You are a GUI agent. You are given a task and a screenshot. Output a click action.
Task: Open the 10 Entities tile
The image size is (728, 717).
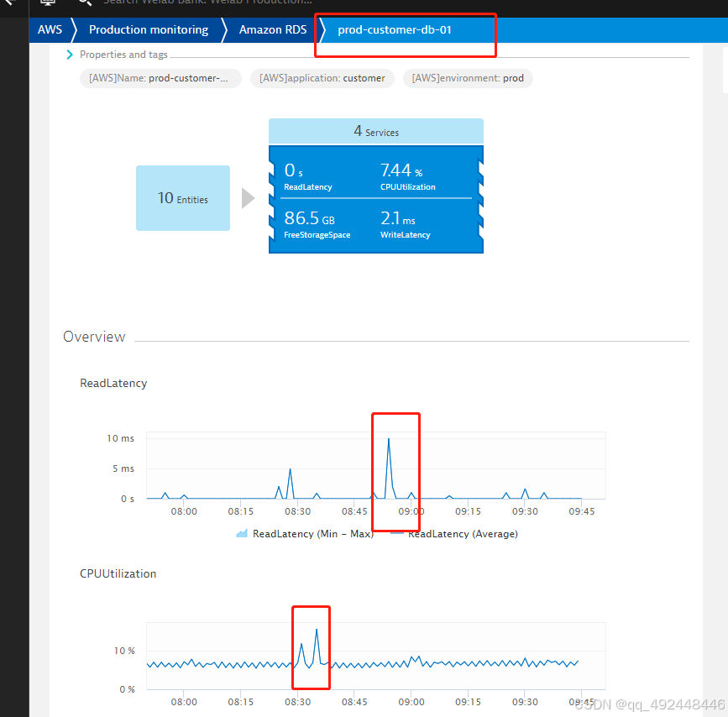pyautogui.click(x=183, y=198)
